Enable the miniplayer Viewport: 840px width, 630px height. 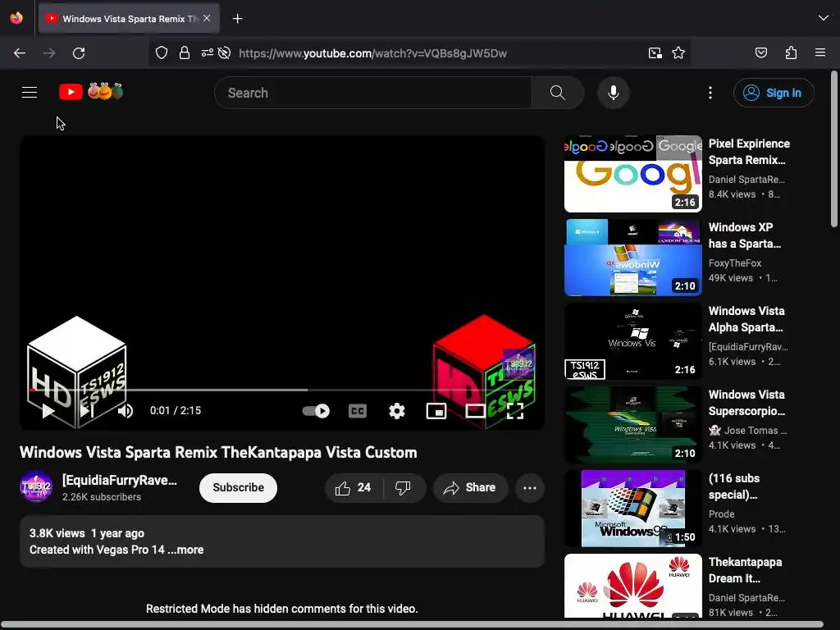[436, 411]
